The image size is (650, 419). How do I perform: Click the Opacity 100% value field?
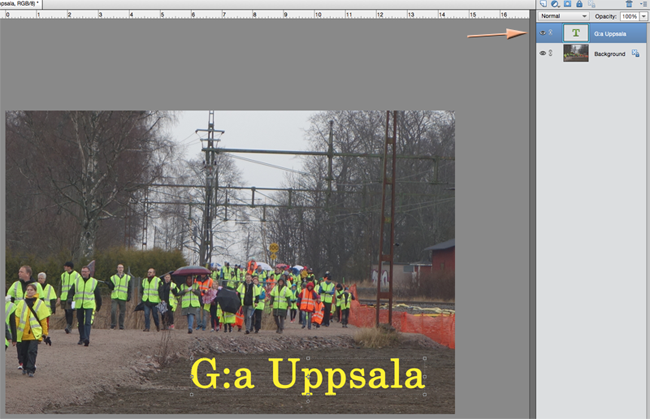click(x=629, y=17)
